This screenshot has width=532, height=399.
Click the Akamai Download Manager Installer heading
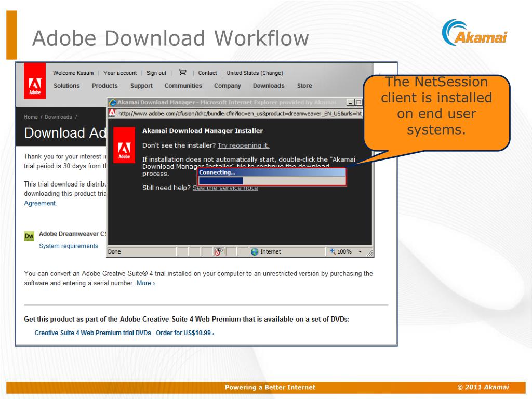[x=203, y=131]
